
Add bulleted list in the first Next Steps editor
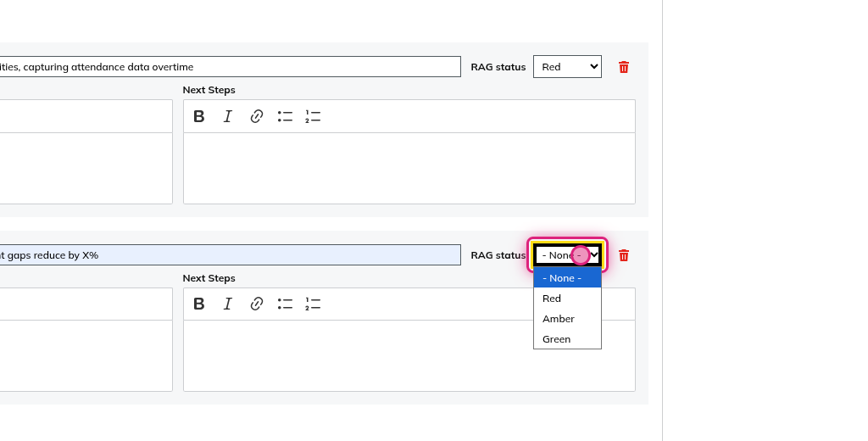click(x=285, y=116)
